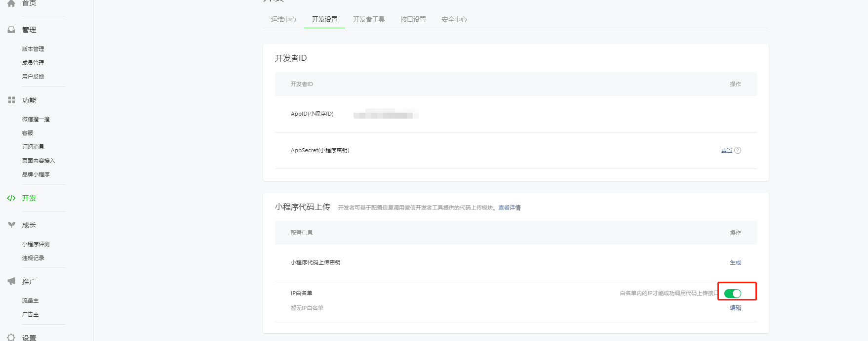
Task: Click the 开发 code brackets icon
Action: (x=11, y=198)
